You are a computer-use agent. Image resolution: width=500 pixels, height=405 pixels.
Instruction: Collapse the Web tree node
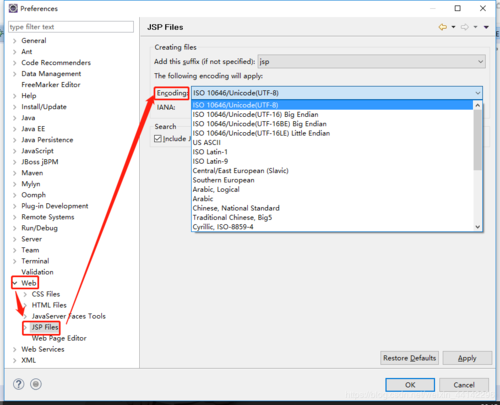click(x=15, y=283)
